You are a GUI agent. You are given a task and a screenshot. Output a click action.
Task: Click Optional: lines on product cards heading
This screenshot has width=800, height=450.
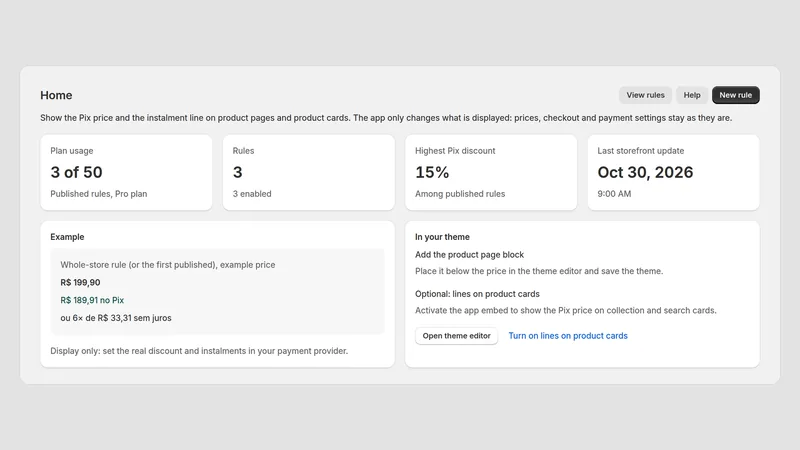coord(477,294)
